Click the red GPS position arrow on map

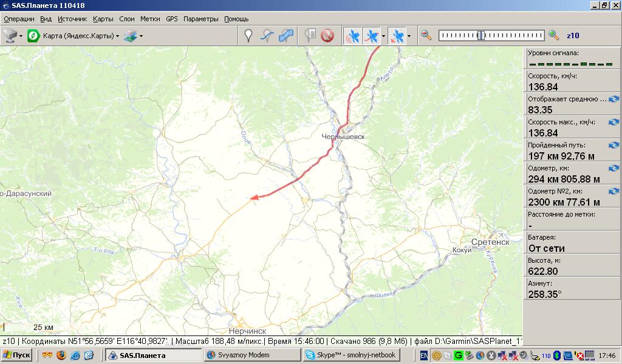click(255, 197)
